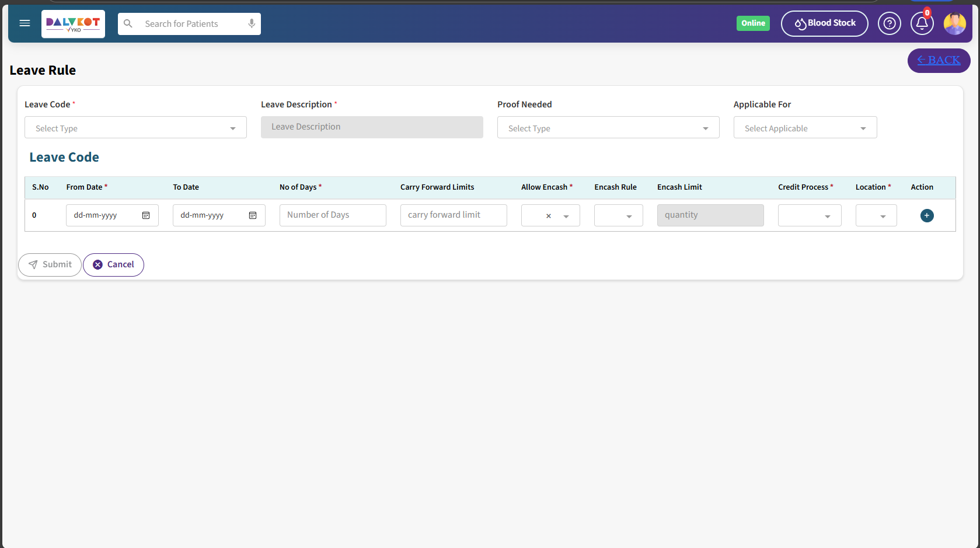980x548 pixels.
Task: Open the To Date calendar picker
Action: point(253,215)
